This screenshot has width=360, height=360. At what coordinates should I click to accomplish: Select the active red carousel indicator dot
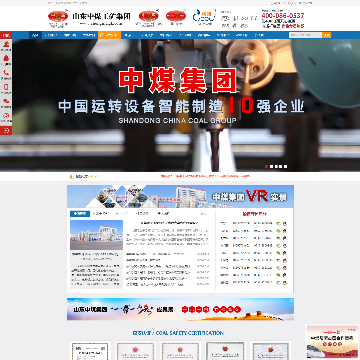[x=267, y=166]
